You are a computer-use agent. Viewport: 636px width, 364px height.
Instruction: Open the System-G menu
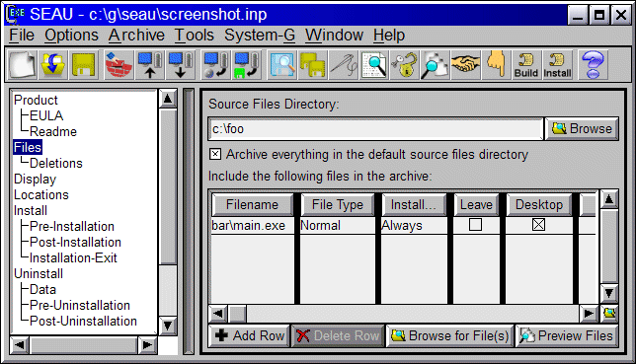coord(260,36)
